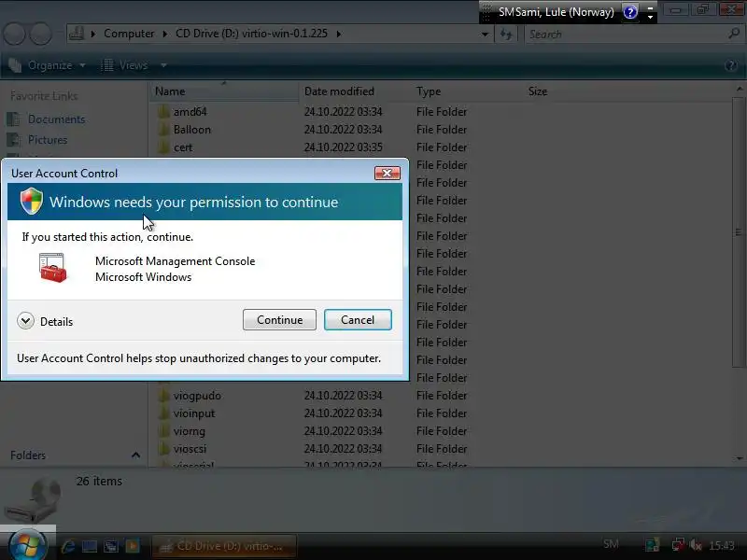This screenshot has width=747, height=560.
Task: Click Show Desktop in Quick Launch
Action: [x=89, y=546]
